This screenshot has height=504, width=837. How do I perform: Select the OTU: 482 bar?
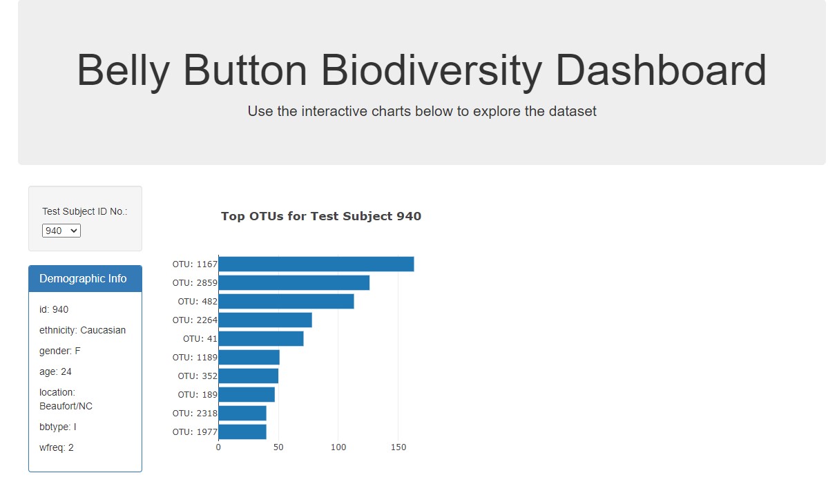[x=287, y=301]
